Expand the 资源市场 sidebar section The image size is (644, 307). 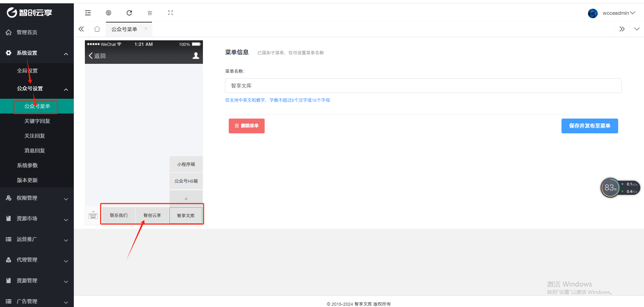(37, 219)
